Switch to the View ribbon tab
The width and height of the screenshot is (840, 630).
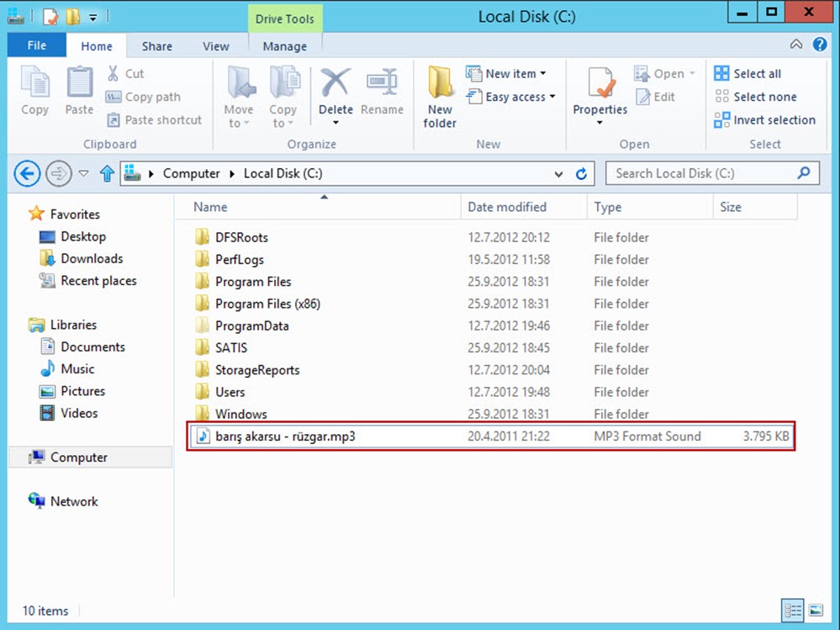pos(215,46)
